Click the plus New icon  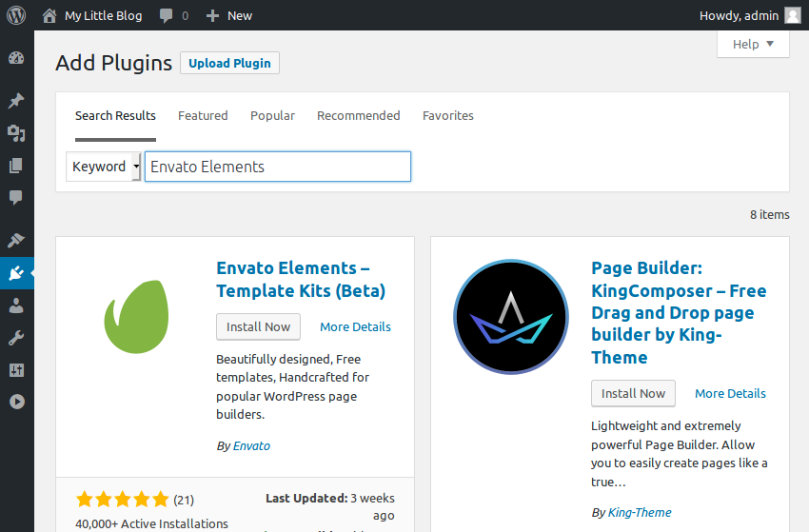(x=212, y=16)
